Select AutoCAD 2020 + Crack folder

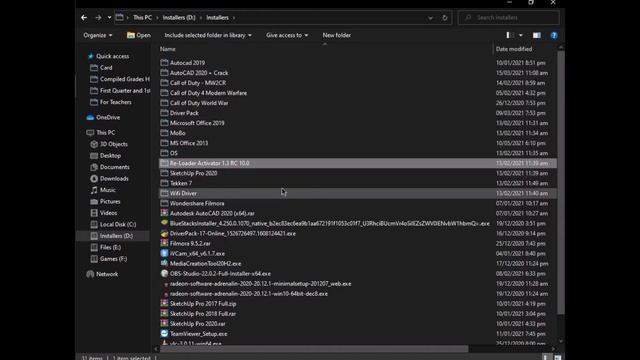point(199,73)
